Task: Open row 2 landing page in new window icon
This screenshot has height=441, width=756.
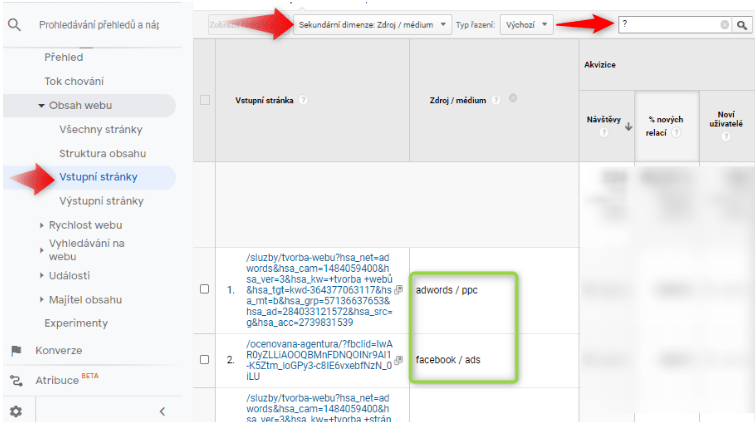Action: pos(398,360)
